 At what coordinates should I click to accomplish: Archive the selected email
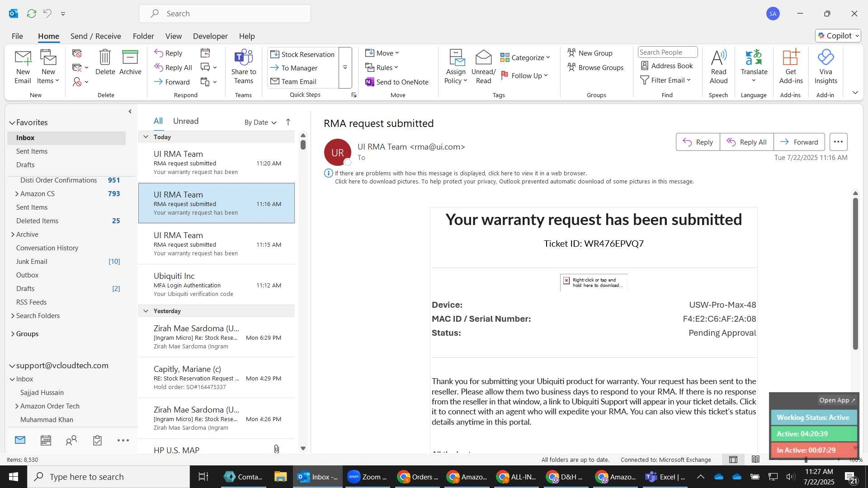130,62
